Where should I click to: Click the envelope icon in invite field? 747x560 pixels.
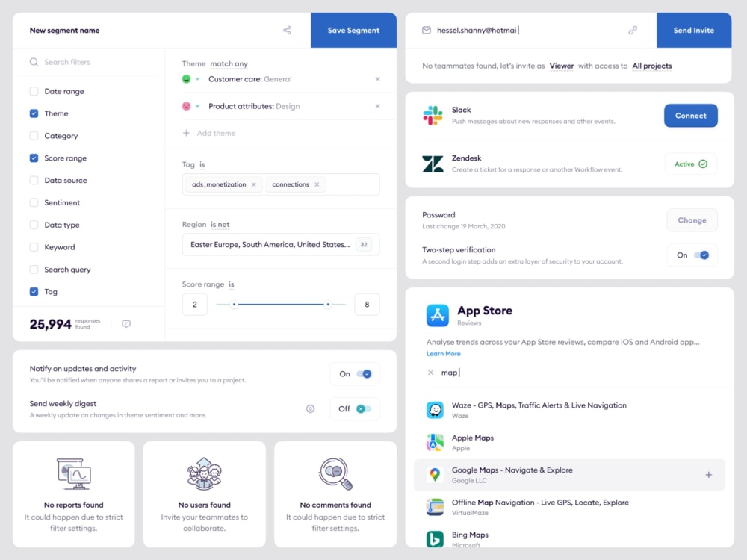[x=427, y=31]
